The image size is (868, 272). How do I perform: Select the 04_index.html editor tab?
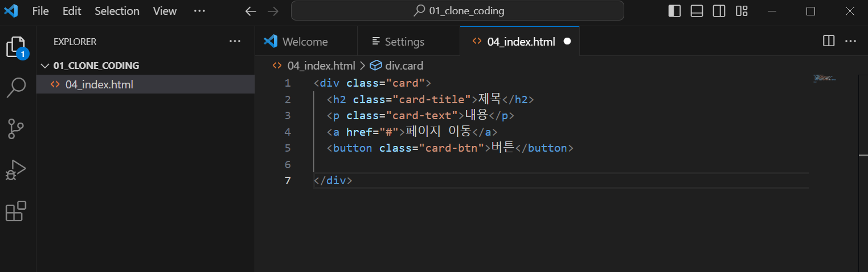519,41
